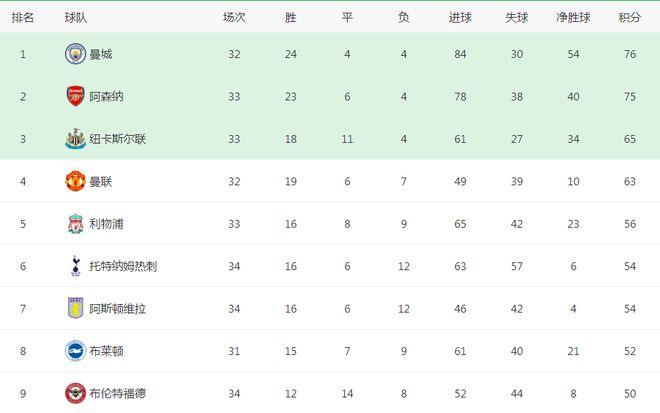Click the Brentford club crest

click(75, 392)
